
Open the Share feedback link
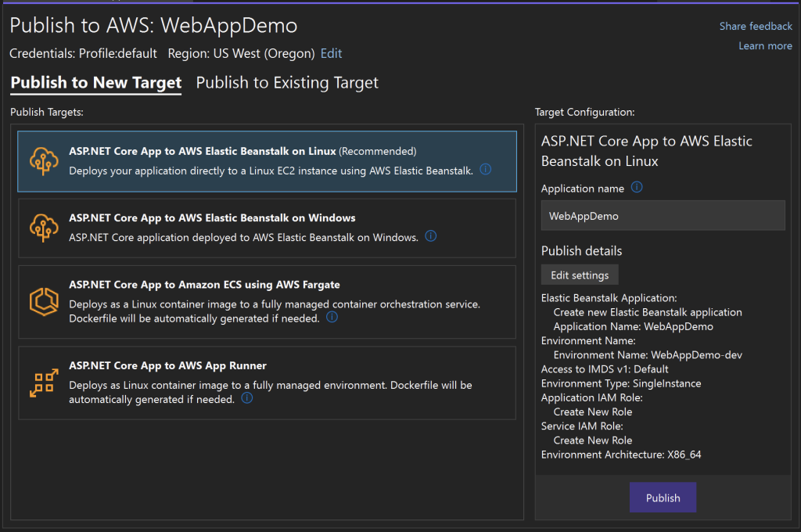(756, 26)
